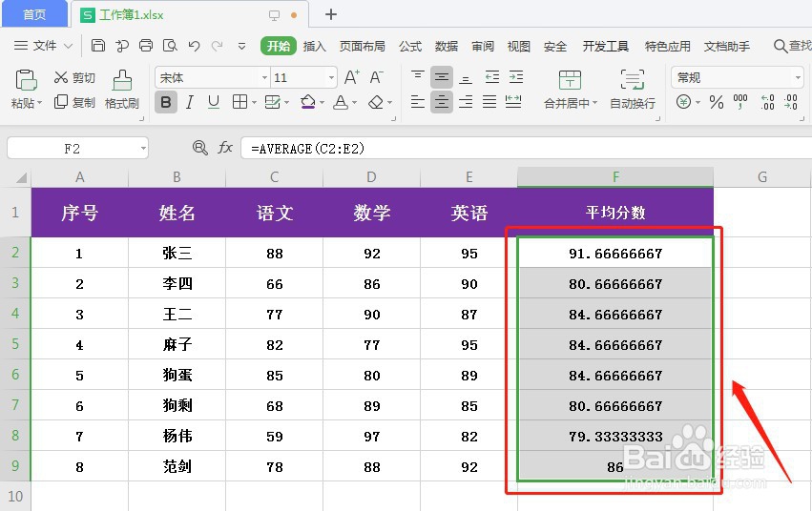Viewport: 812px width, 511px height.
Task: Apply thousands separator format
Action: pos(740,101)
